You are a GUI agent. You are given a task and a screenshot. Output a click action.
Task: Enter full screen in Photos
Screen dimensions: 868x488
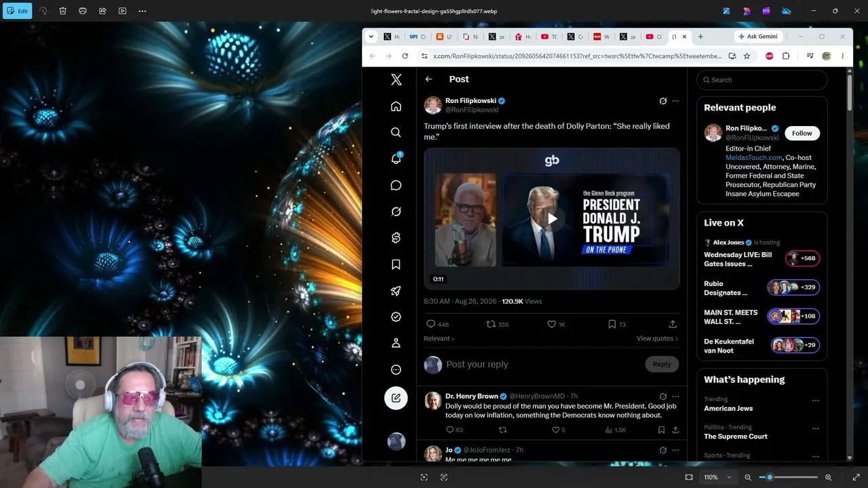tap(856, 477)
